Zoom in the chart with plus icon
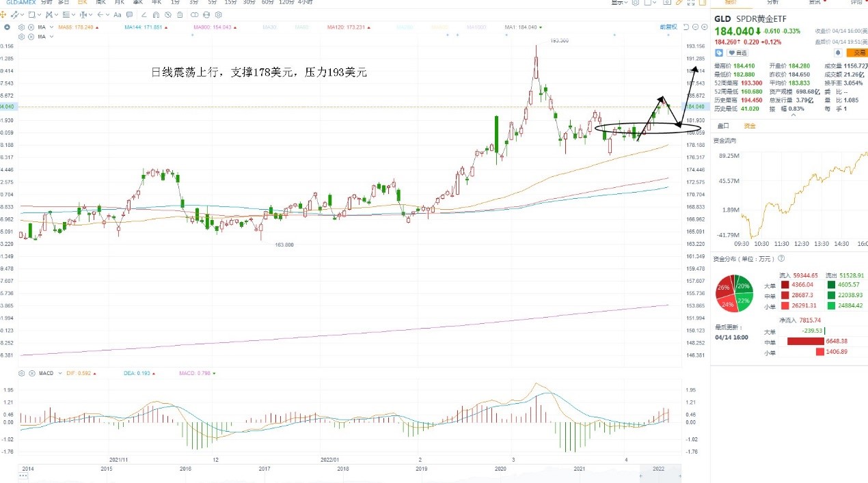This screenshot has height=483, width=868. click(x=705, y=27)
